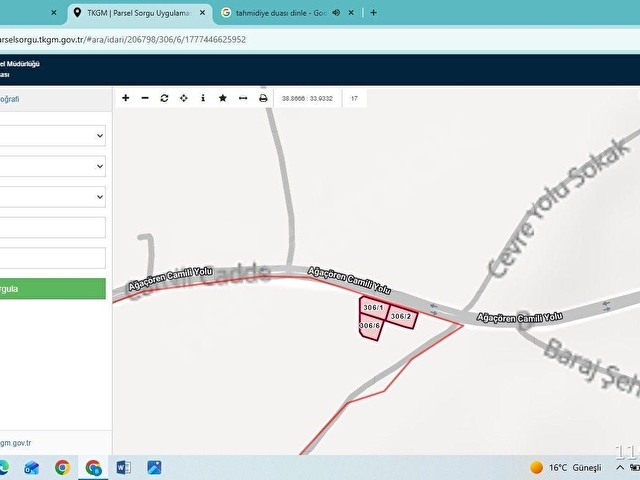Click the green Sorgula query button
640x480 pixels.
pyautogui.click(x=52, y=289)
